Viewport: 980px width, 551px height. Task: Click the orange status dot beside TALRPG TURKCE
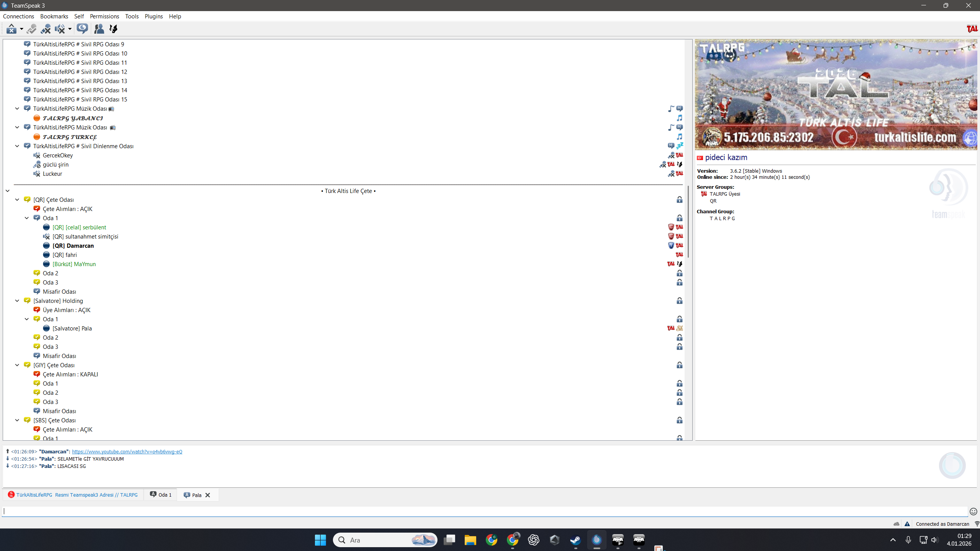(x=37, y=137)
